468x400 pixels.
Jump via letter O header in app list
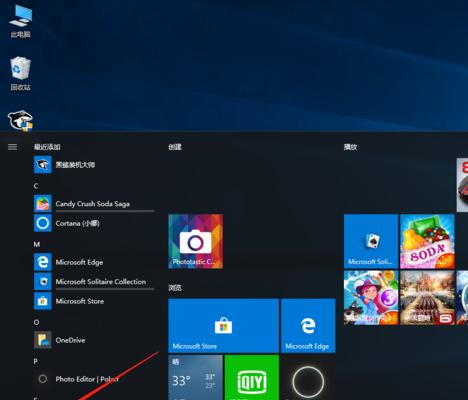pyautogui.click(x=36, y=322)
